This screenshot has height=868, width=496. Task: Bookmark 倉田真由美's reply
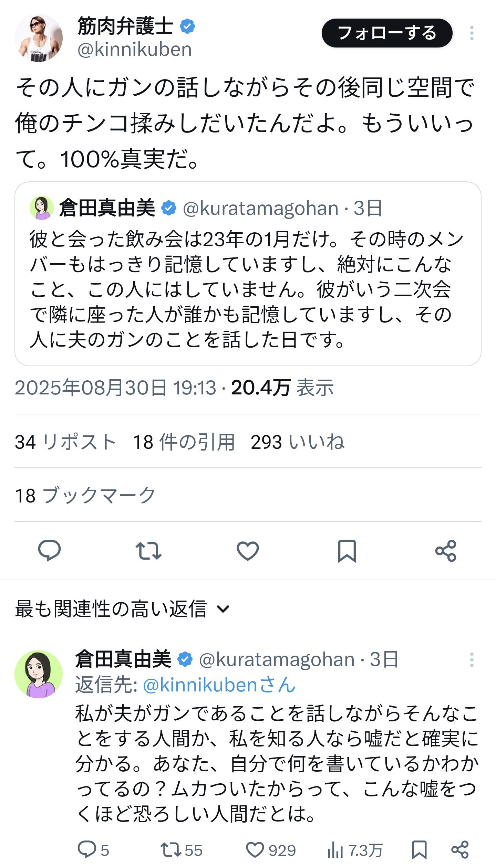point(419,850)
